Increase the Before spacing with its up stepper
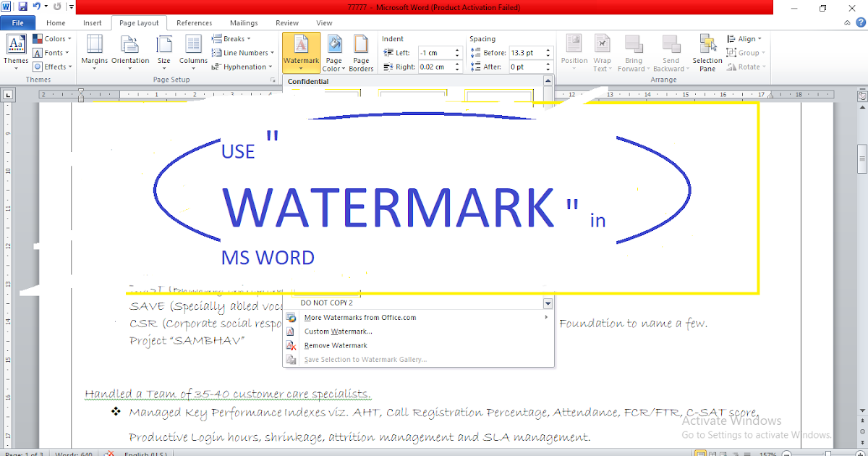Image resolution: width=868 pixels, height=456 pixels. [548, 48]
